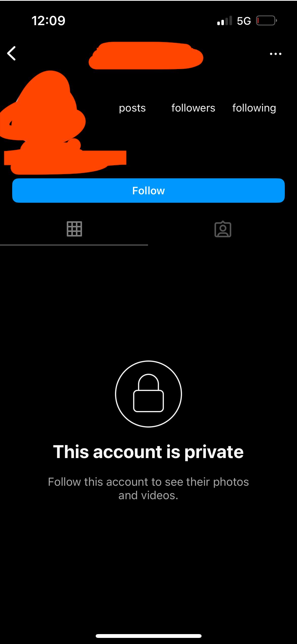297x644 pixels.
Task: Tap the 5G network indicator
Action: point(244,21)
